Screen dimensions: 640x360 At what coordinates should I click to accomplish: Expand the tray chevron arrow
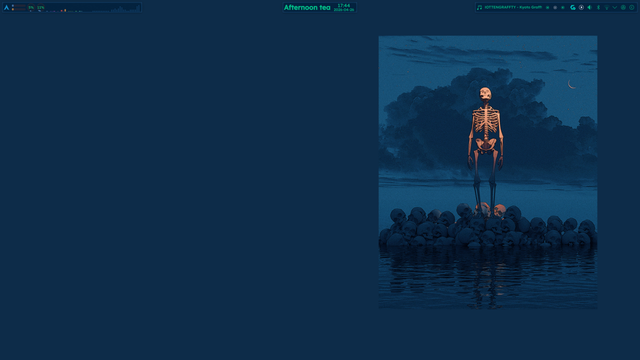click(615, 7)
